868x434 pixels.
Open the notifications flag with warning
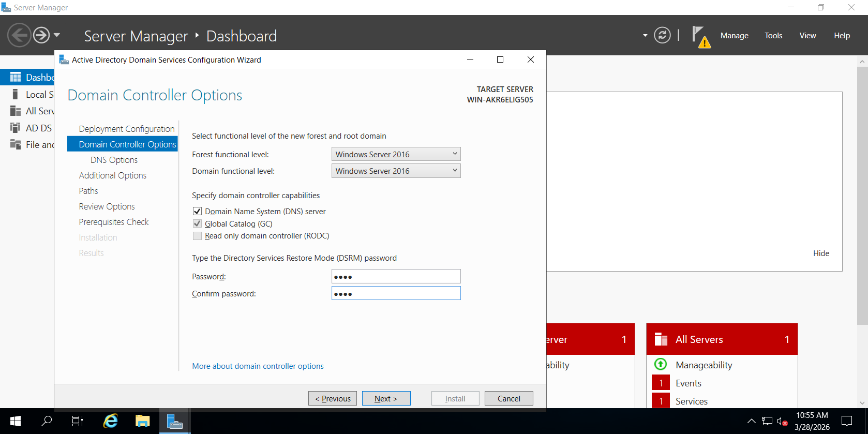pos(701,37)
